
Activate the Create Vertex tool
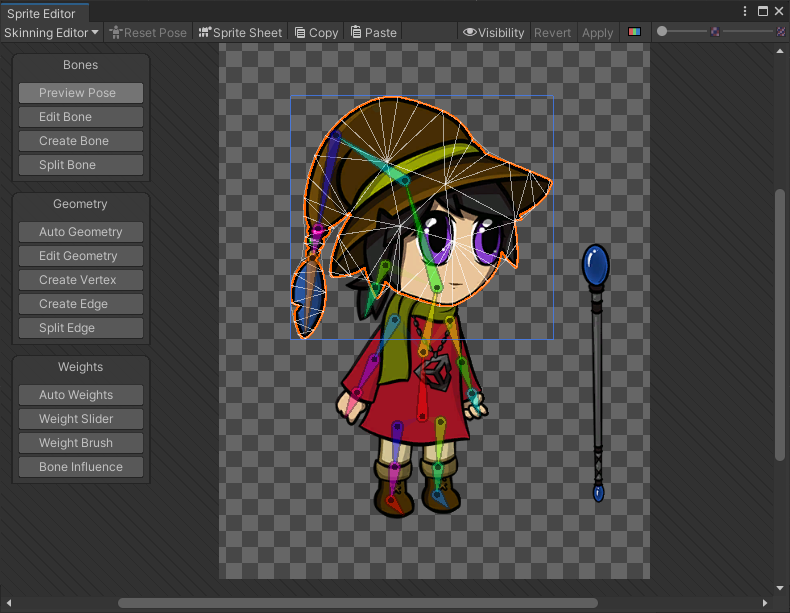(80, 280)
